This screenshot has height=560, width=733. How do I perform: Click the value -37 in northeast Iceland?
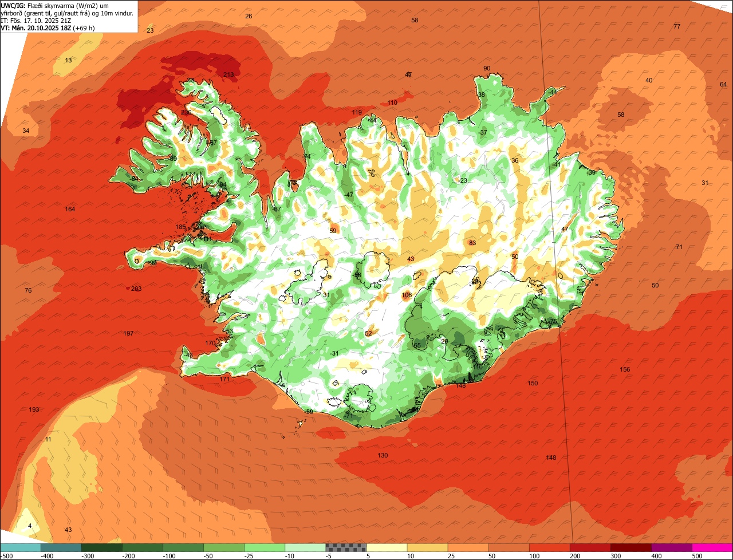[483, 132]
